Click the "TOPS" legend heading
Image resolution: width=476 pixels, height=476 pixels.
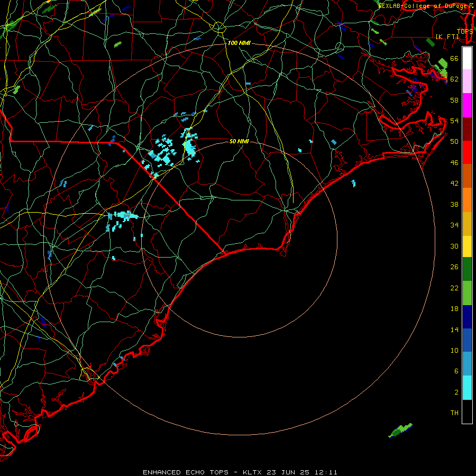click(465, 31)
